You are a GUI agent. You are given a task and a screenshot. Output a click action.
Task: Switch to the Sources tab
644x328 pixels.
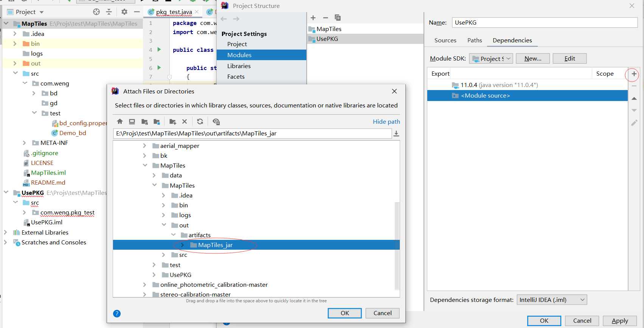pyautogui.click(x=445, y=40)
